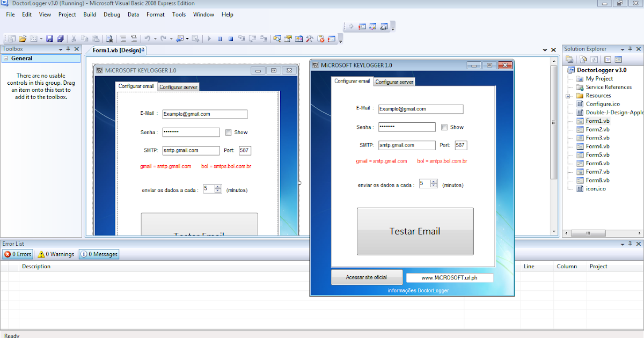Screen dimensions: 644x338
Task: Click the Step Into debug icon
Action: click(241, 39)
